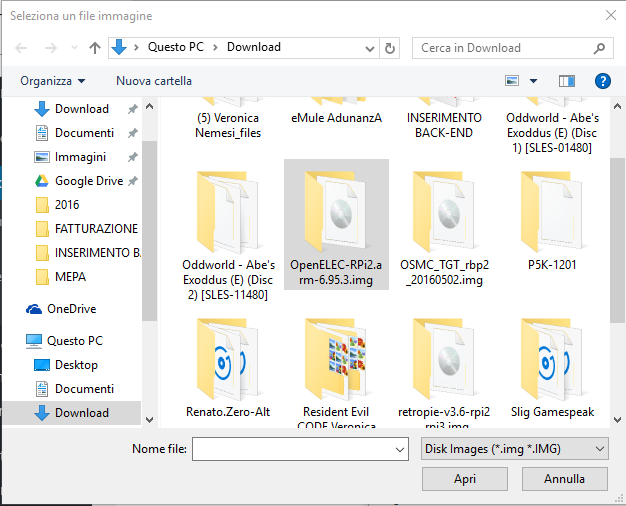This screenshot has width=626, height=506.
Task: Select Oddworld Abe's Exoddus Disc 2 folder icon
Action: pyautogui.click(x=228, y=213)
